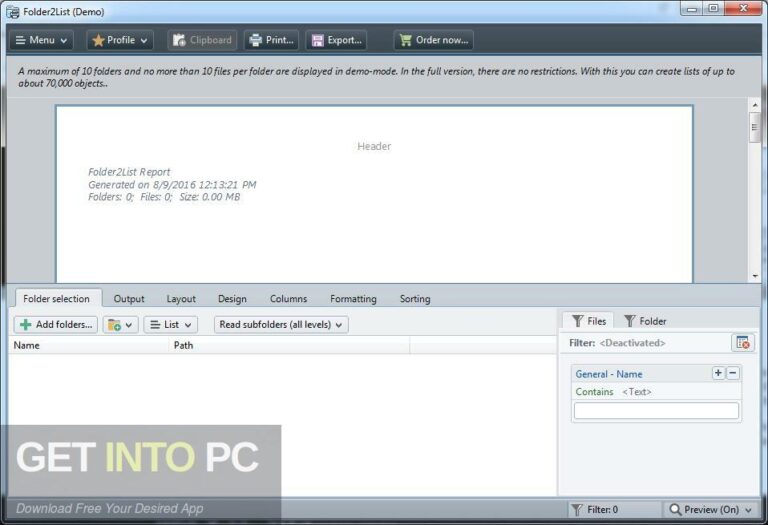Click the General - Name filter link

point(609,374)
